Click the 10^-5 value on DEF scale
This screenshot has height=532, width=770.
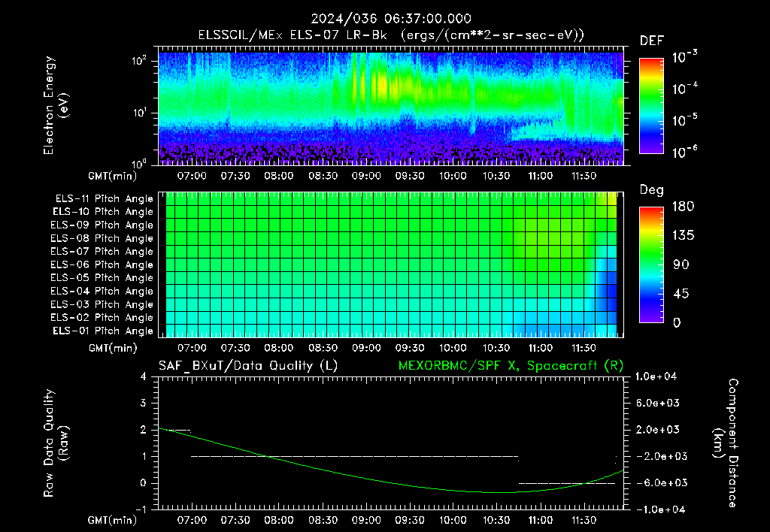tap(684, 120)
